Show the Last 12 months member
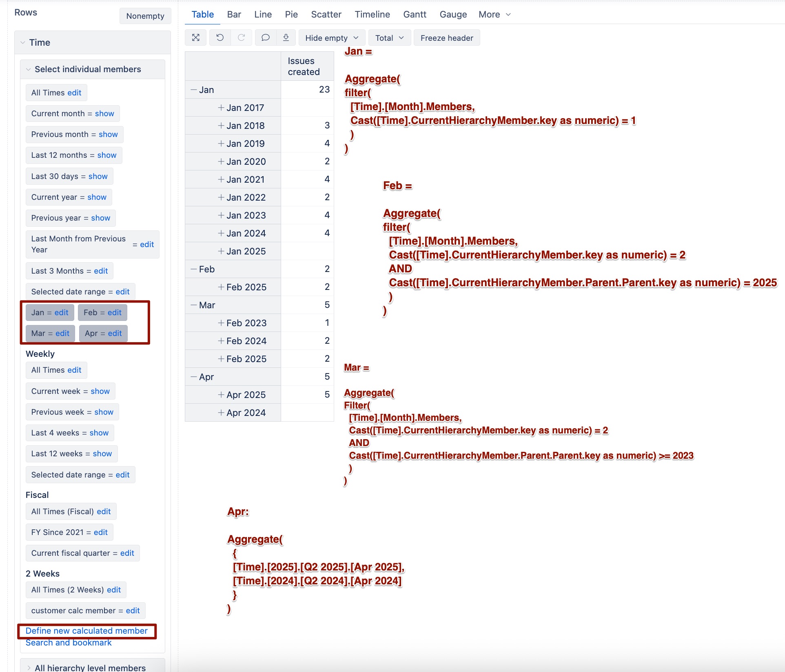The width and height of the screenshot is (785, 672). 107,155
